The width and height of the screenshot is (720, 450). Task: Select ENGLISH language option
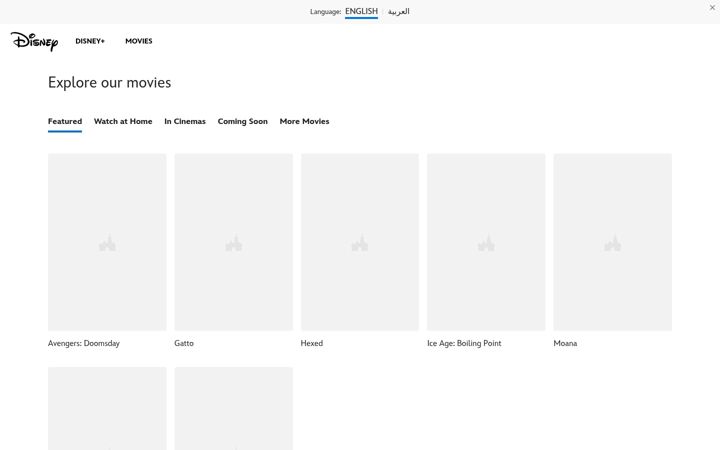click(361, 11)
